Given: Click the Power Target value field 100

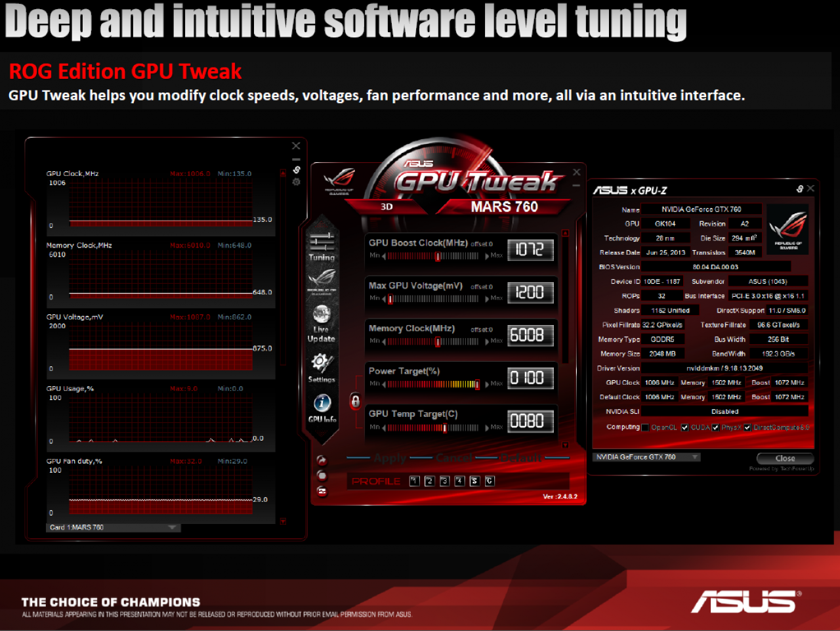Looking at the screenshot, I should tap(530, 378).
